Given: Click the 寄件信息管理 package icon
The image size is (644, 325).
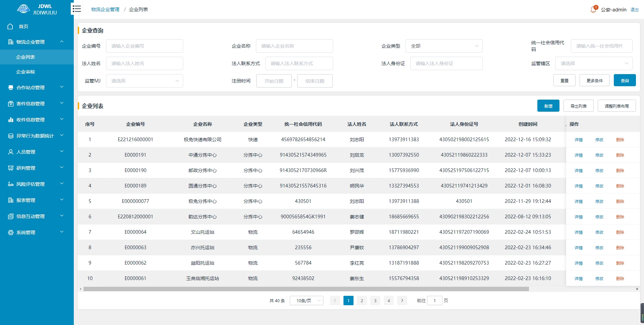Looking at the screenshot, I should click(x=11, y=104).
